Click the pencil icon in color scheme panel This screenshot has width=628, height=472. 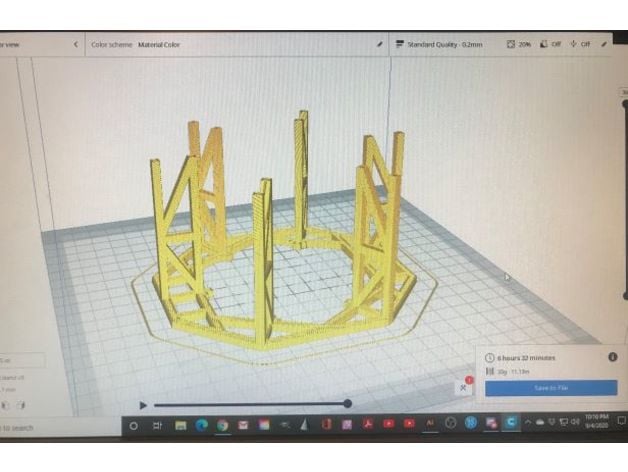[x=379, y=44]
